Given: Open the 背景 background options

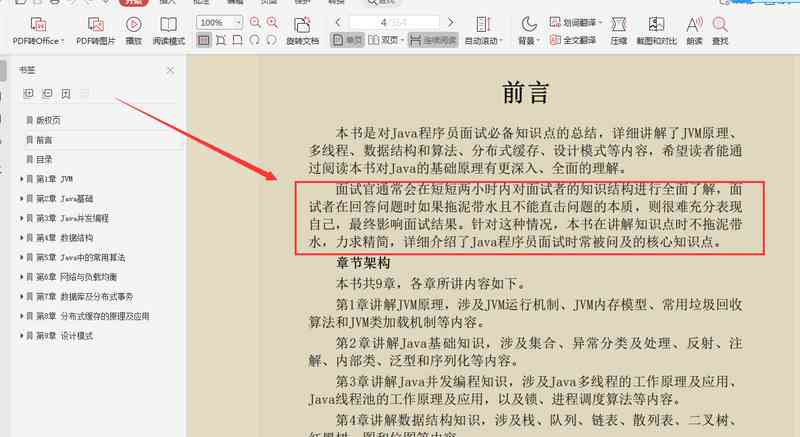Looking at the screenshot, I should point(529,31).
